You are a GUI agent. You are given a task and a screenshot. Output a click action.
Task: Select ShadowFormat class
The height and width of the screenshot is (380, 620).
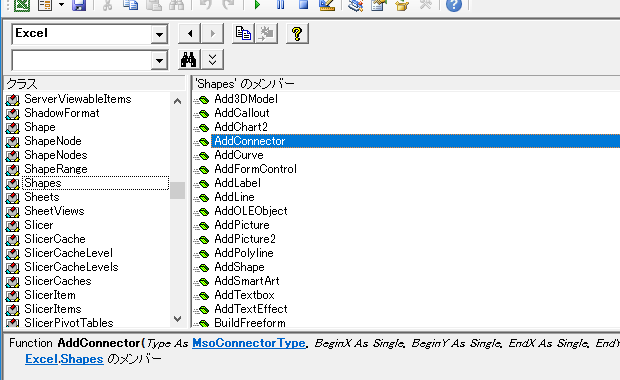click(62, 113)
